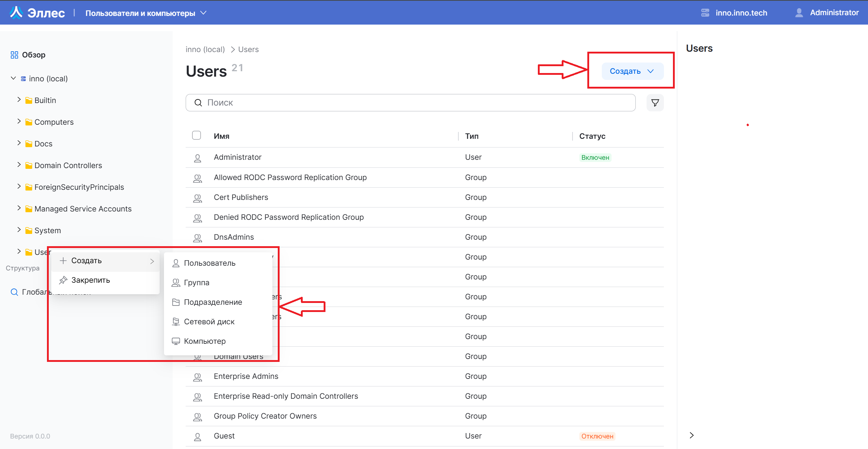
Task: Click the Enterprise Admins group icon
Action: tap(198, 377)
